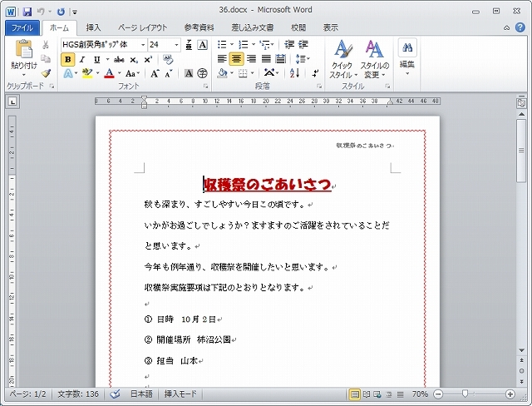Click the format painter brush icon
532x406 pixels.
[46, 73]
